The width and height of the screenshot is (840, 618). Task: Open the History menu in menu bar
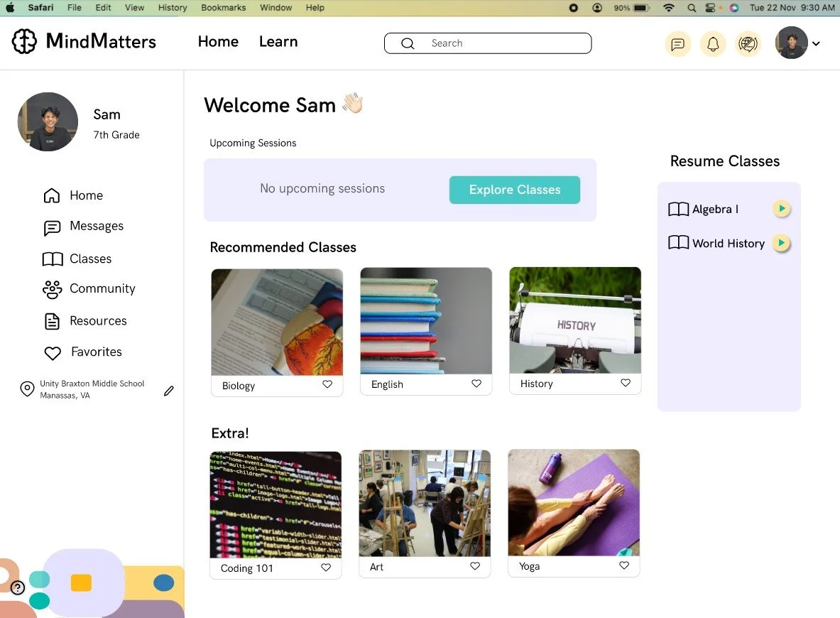(x=173, y=8)
